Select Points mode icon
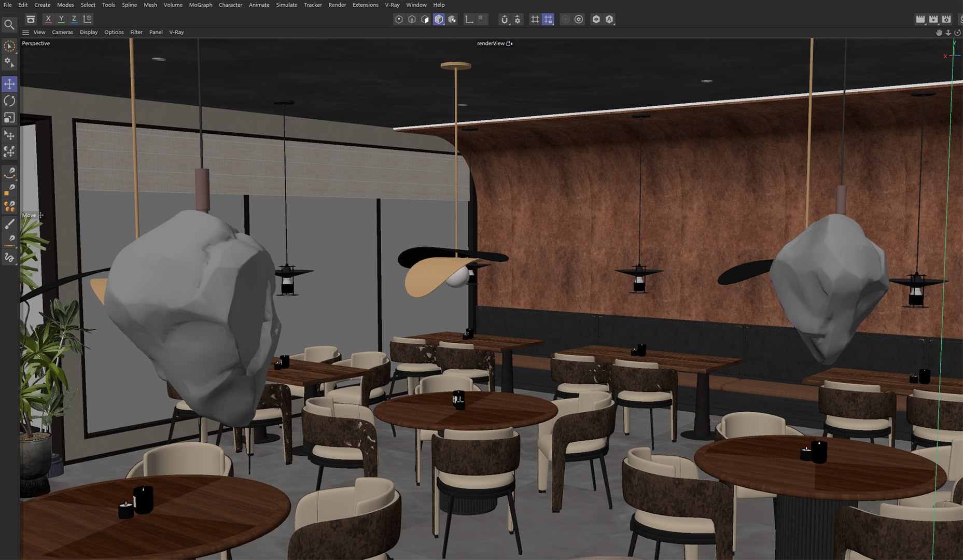Viewport: 963px width, 560px height. (399, 19)
